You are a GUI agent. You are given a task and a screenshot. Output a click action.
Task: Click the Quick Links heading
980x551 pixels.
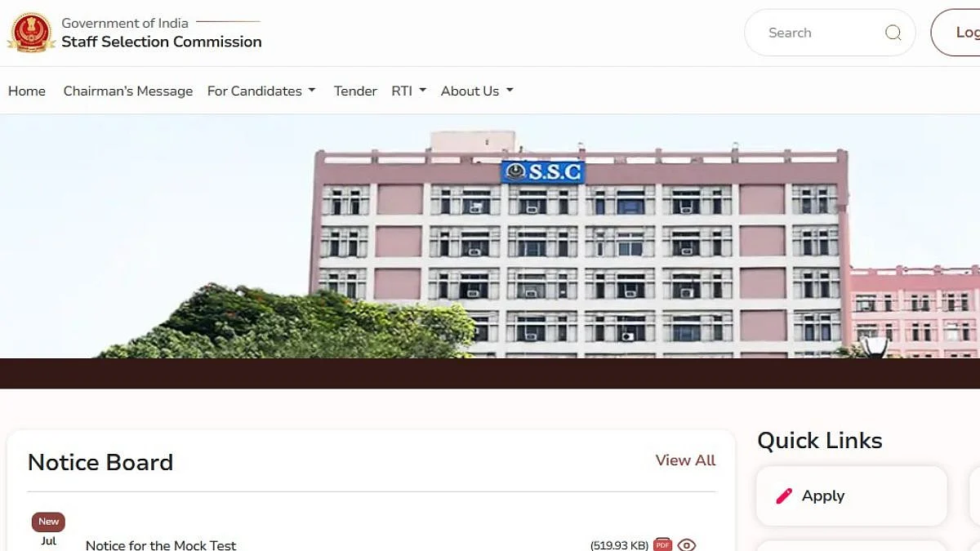point(820,441)
